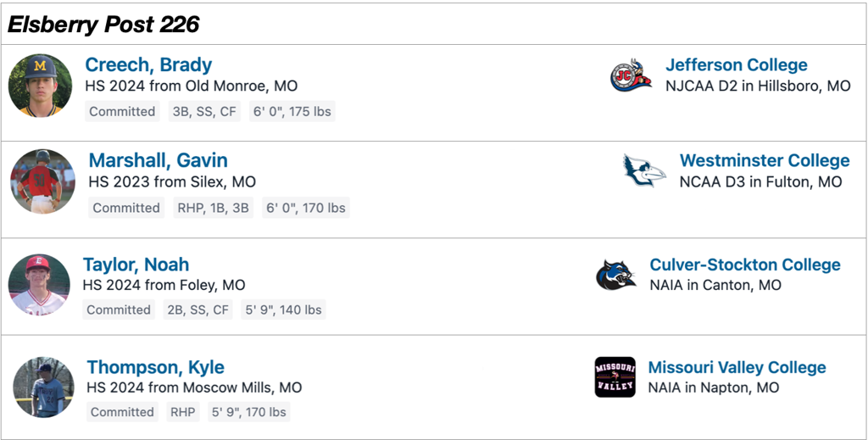
Task: Click the Jefferson College logo icon
Action: point(631,75)
